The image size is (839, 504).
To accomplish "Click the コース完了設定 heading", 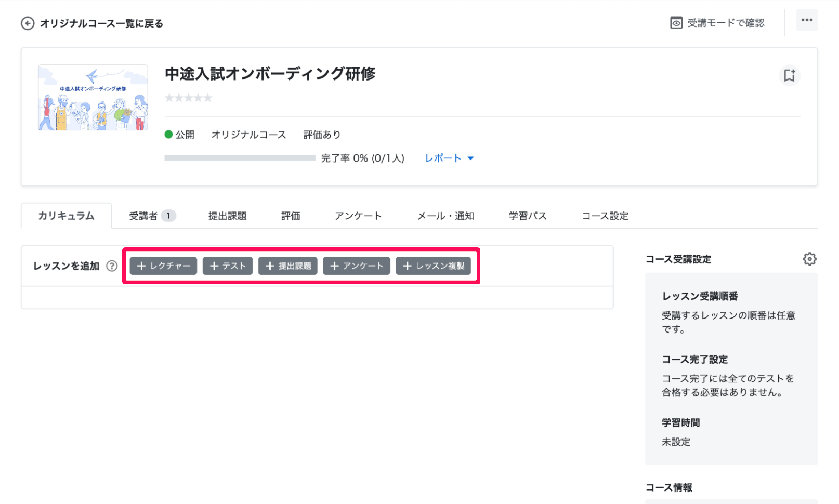I will point(694,360).
